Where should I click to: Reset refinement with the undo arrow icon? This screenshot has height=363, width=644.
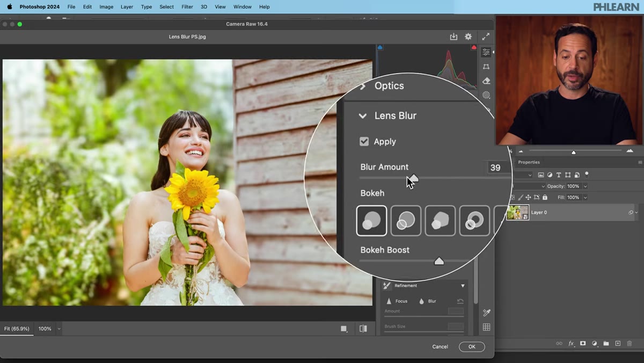(460, 301)
